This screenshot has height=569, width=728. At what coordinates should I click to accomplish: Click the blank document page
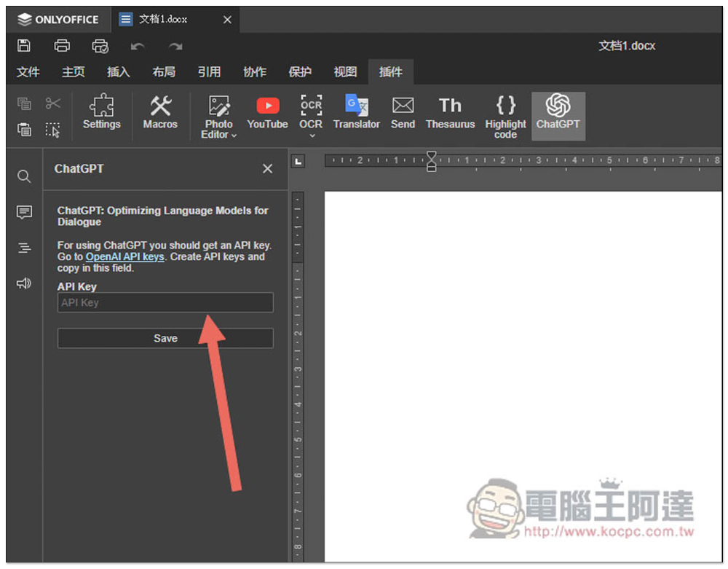(523, 376)
